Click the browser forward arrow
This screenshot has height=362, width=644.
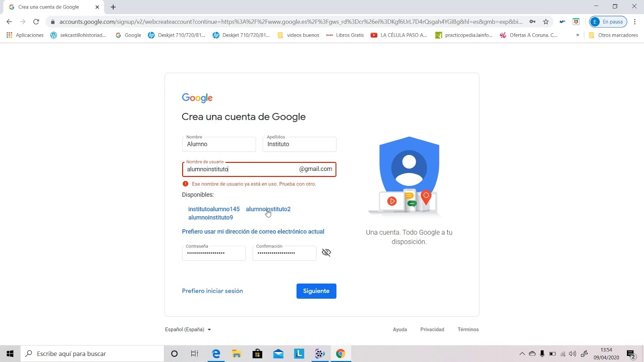(x=23, y=22)
